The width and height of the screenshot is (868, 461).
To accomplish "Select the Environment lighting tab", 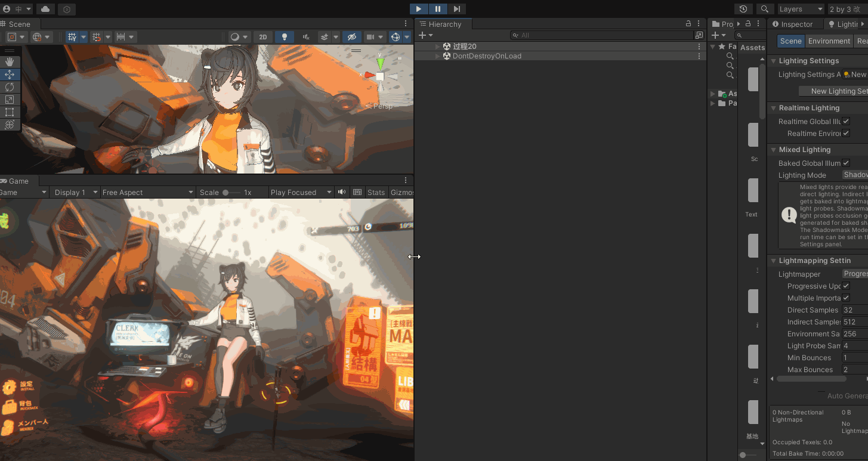I will [829, 41].
